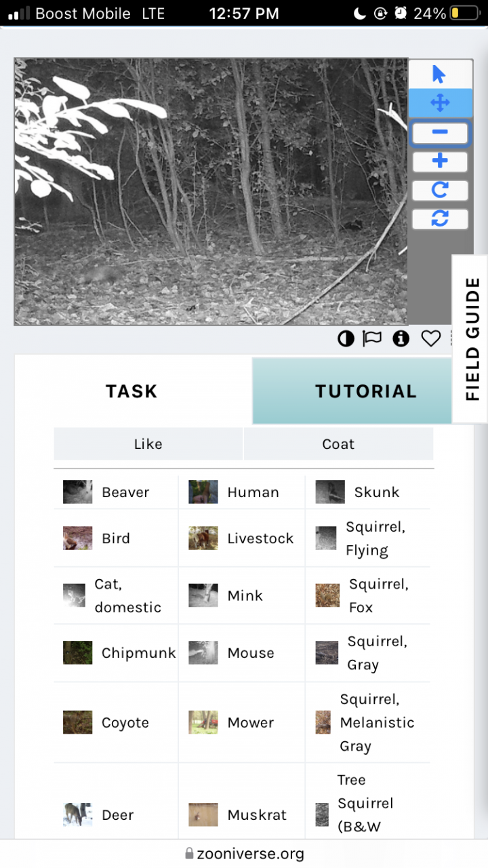Flag this subject with flag icon
488x868 pixels.
[372, 338]
